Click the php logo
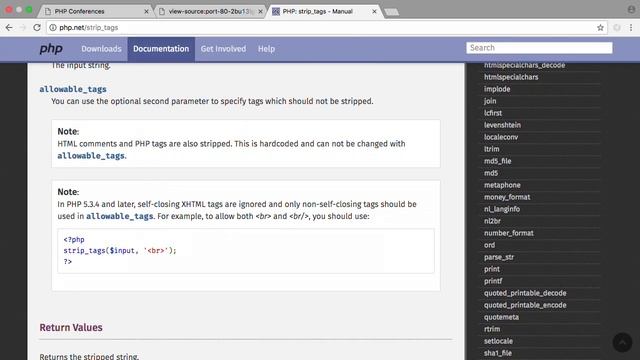The height and width of the screenshot is (360, 640). pyautogui.click(x=51, y=49)
